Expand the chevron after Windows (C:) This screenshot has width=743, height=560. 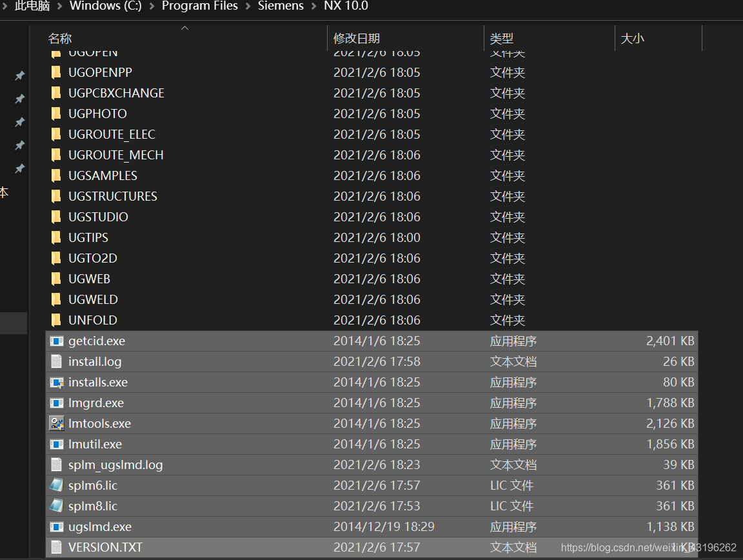point(152,6)
